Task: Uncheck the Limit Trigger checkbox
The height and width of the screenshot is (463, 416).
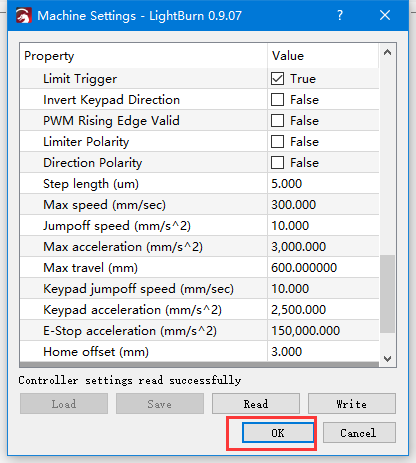Action: (277, 79)
